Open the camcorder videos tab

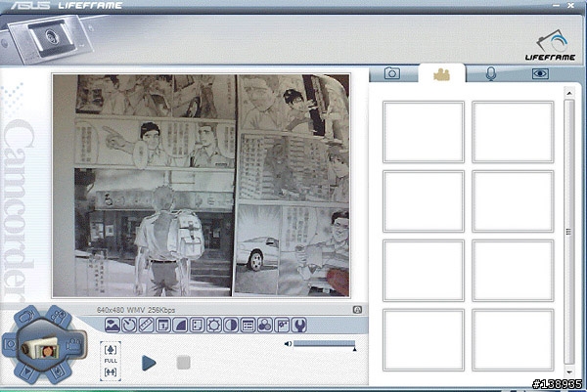coord(442,74)
